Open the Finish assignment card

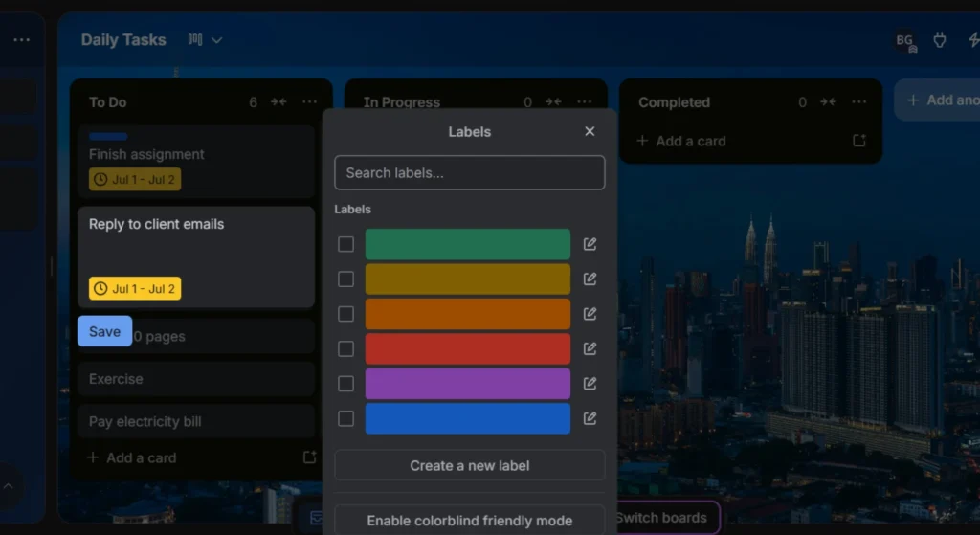[x=195, y=161]
